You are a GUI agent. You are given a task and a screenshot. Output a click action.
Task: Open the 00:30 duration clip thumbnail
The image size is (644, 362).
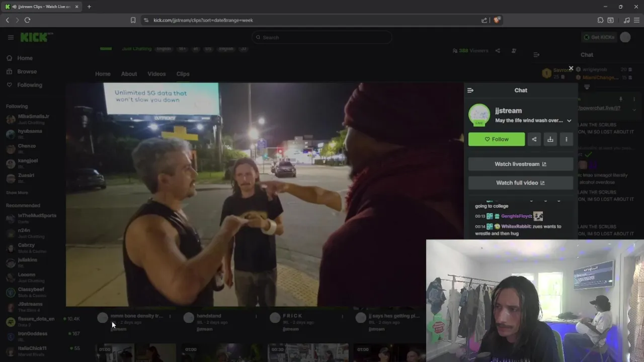[x=308, y=353]
